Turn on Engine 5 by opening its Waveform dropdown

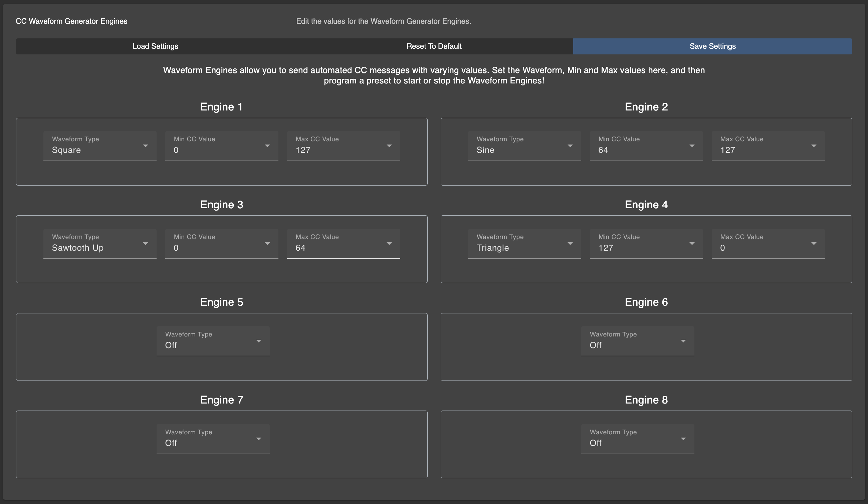tap(213, 341)
